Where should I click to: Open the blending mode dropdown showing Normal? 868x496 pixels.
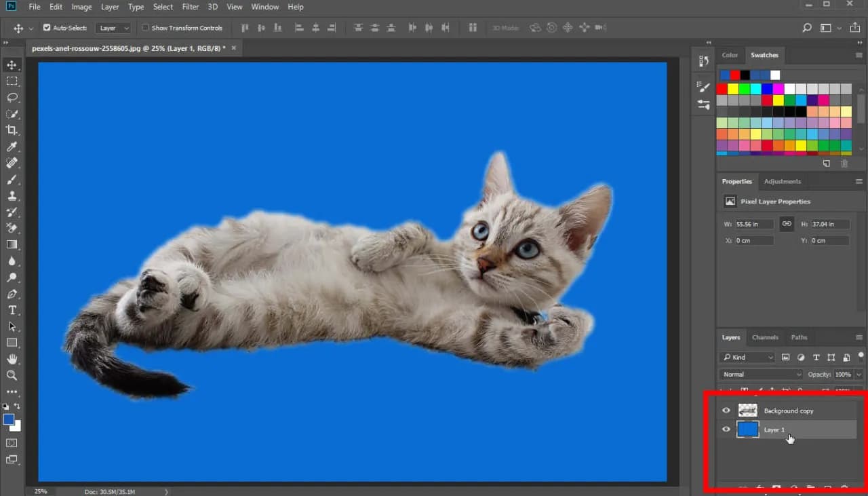click(x=759, y=374)
